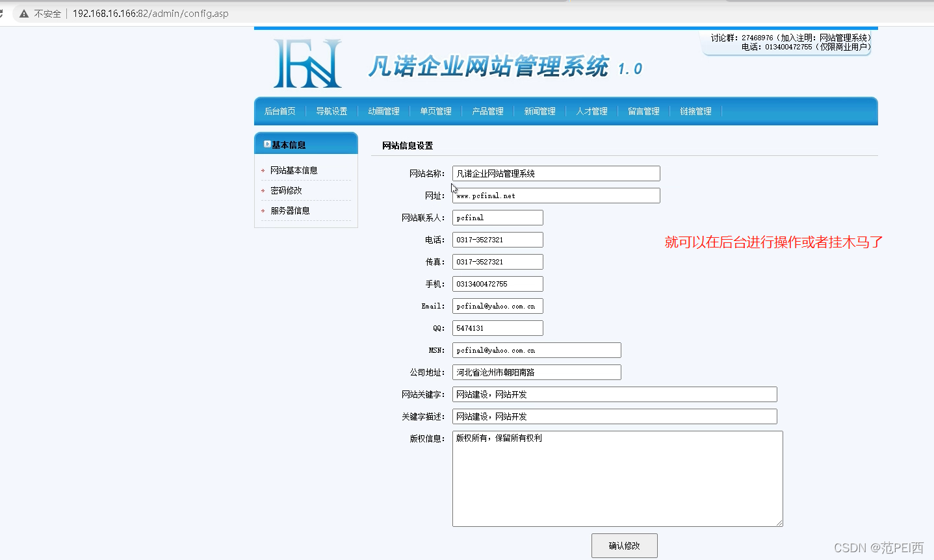934x560 pixels.
Task: Open the 单页管理 menu item
Action: tap(435, 111)
